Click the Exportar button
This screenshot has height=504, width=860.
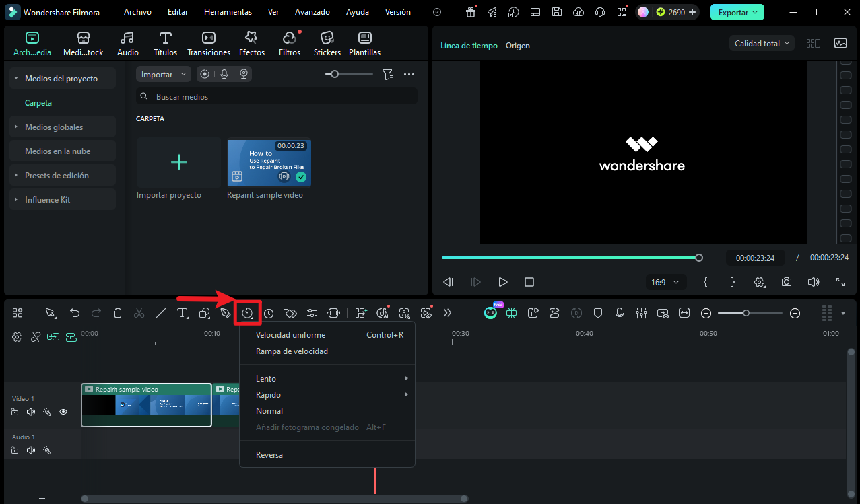[x=737, y=12]
